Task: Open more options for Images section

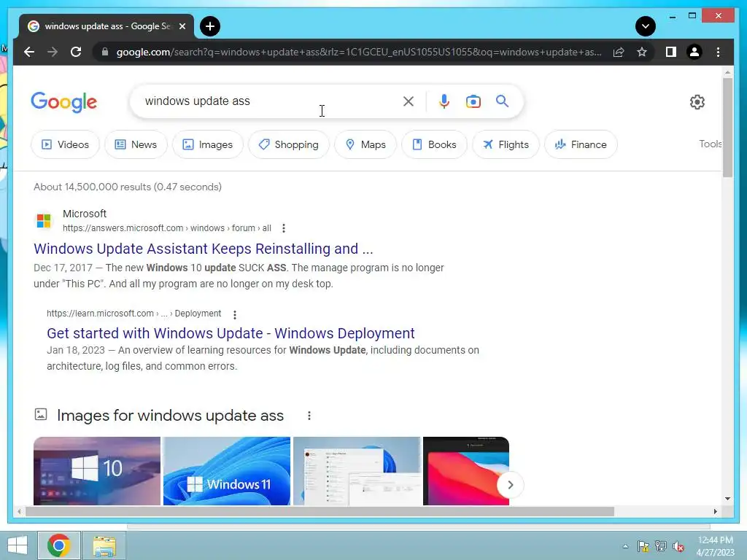Action: [309, 416]
